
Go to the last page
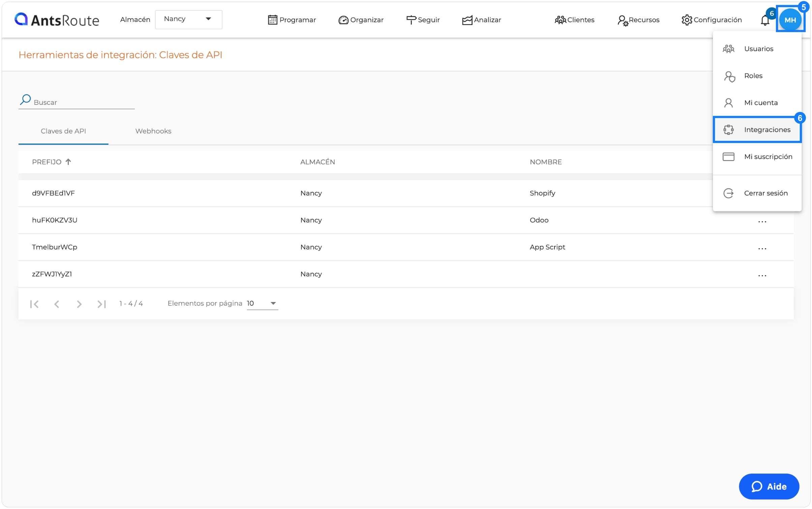(x=101, y=304)
